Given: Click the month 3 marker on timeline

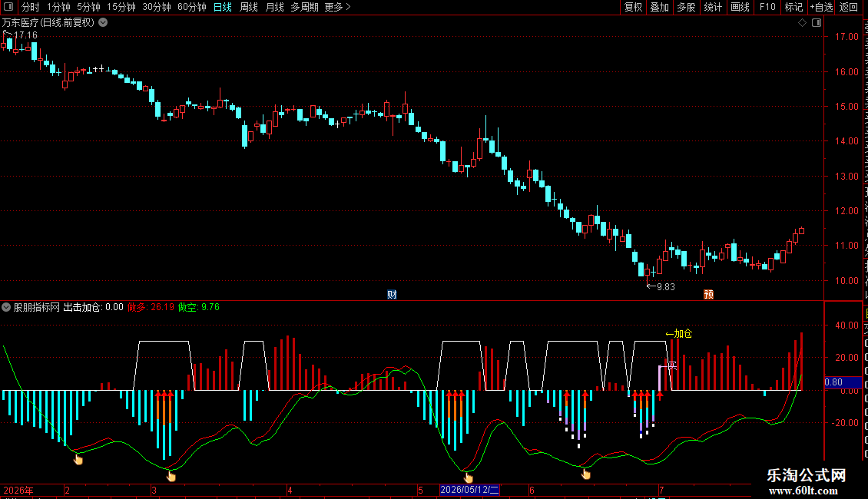Looking at the screenshot, I should pos(154,490).
